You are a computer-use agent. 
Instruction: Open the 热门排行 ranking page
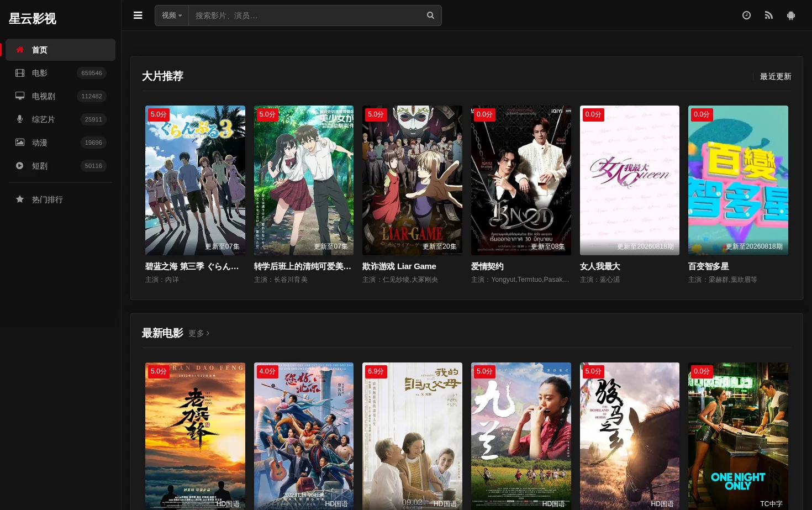pos(61,199)
